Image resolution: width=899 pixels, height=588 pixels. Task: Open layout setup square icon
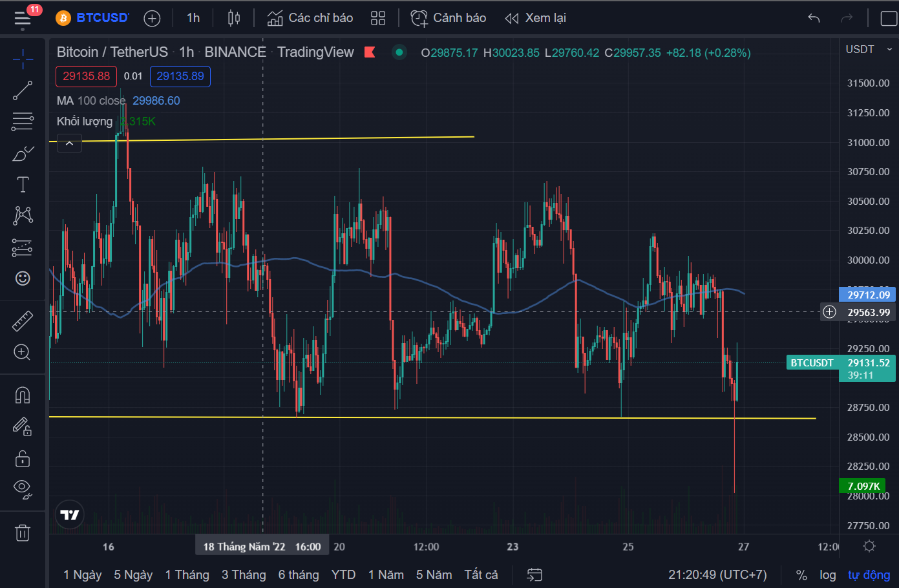889,18
